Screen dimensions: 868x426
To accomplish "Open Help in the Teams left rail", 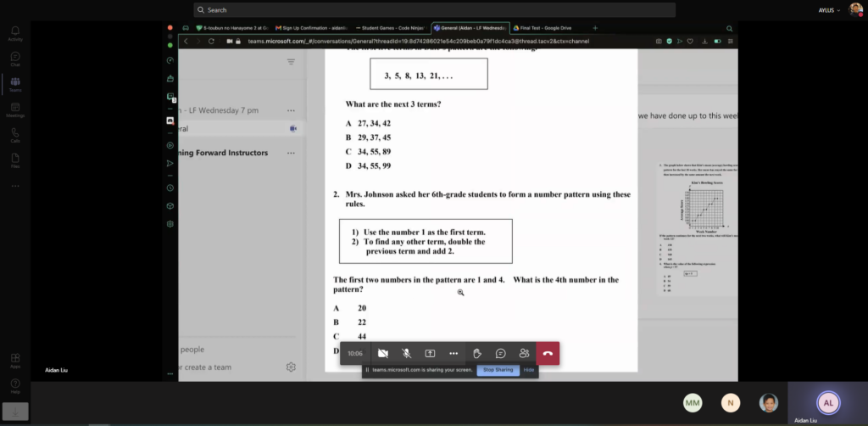I will tap(15, 386).
